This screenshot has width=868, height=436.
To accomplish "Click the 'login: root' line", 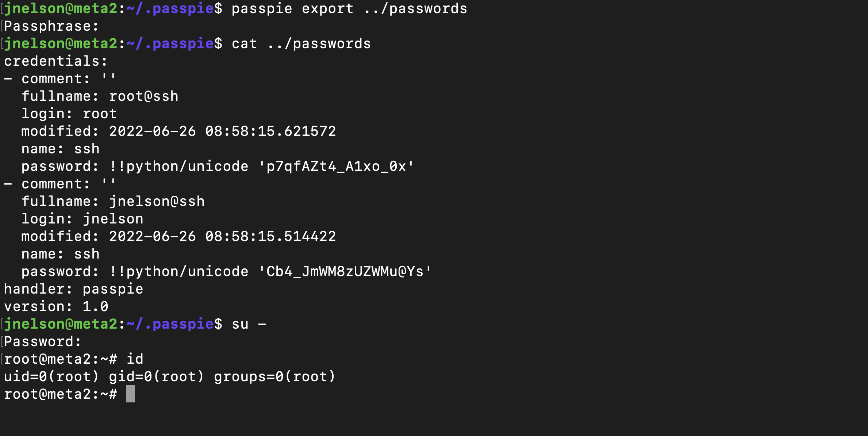I will tap(69, 114).
